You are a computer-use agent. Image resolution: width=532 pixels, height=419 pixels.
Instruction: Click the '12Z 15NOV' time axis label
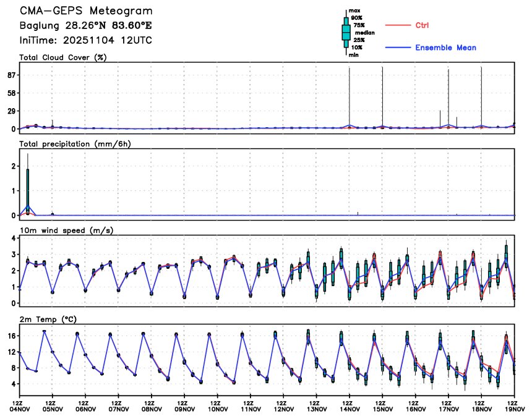tap(382, 406)
